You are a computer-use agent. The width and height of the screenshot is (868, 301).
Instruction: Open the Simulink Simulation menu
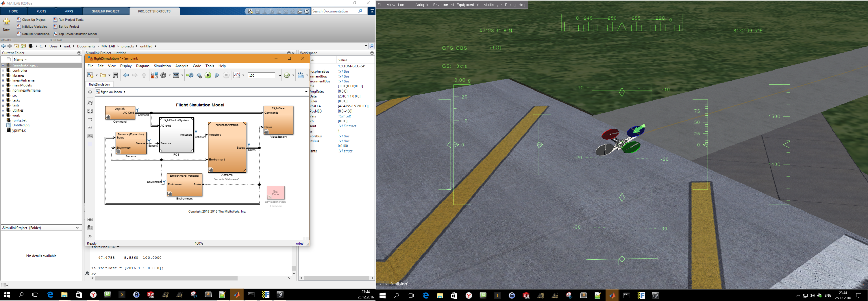coord(162,66)
